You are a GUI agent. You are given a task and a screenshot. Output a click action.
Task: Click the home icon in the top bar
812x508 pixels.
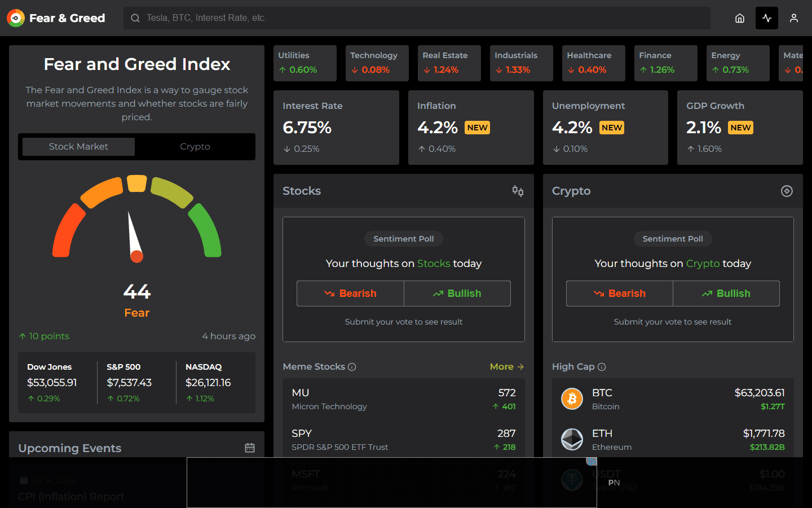click(x=740, y=18)
